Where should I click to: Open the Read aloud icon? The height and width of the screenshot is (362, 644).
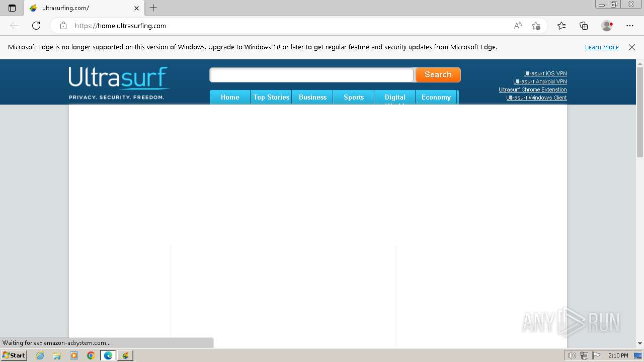pos(518,26)
